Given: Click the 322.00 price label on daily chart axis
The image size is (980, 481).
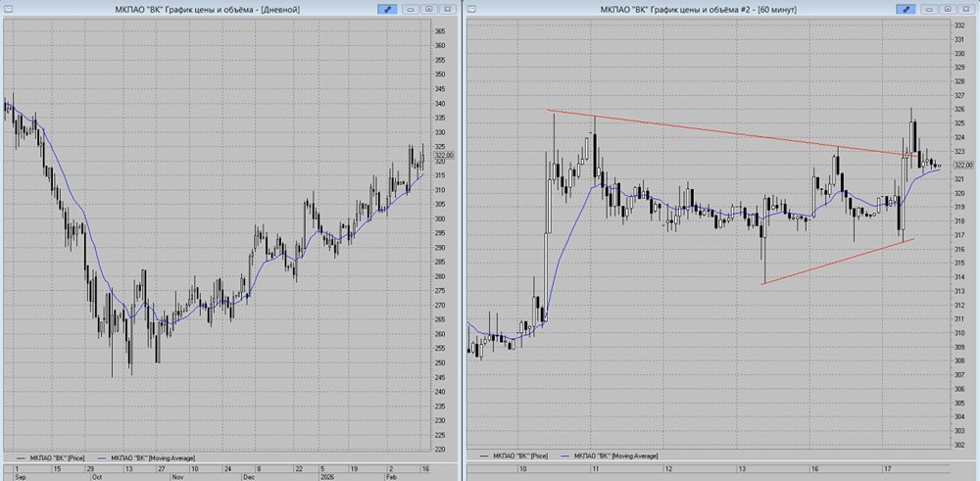Looking at the screenshot, I should tap(444, 155).
